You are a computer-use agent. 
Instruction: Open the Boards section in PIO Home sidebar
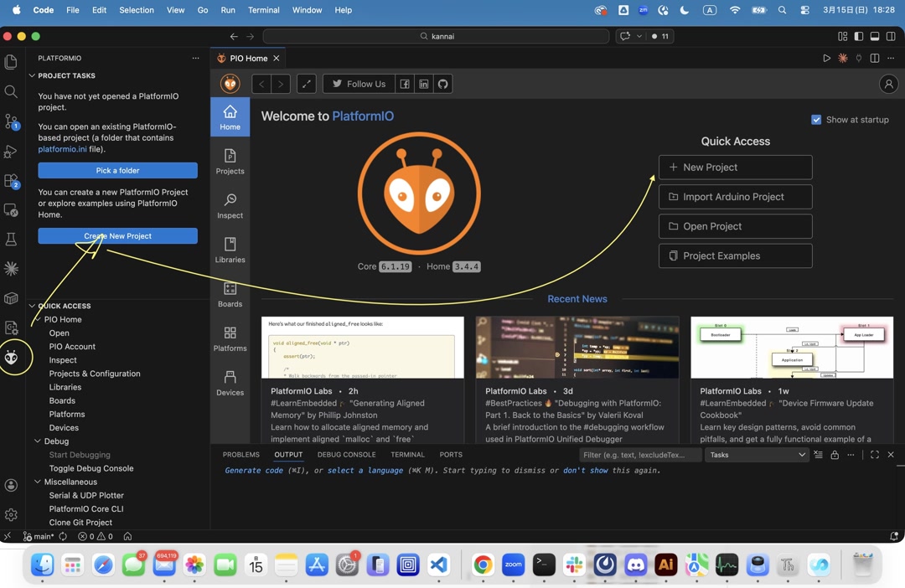(x=230, y=295)
